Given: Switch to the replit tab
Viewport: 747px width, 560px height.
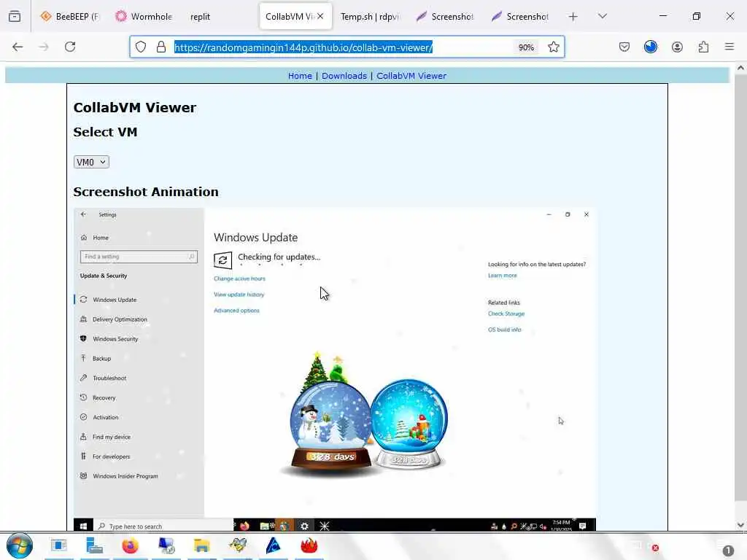Looking at the screenshot, I should (x=200, y=17).
